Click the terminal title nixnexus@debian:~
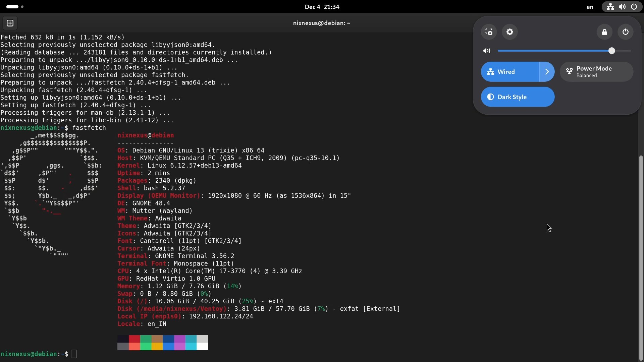 click(x=321, y=23)
